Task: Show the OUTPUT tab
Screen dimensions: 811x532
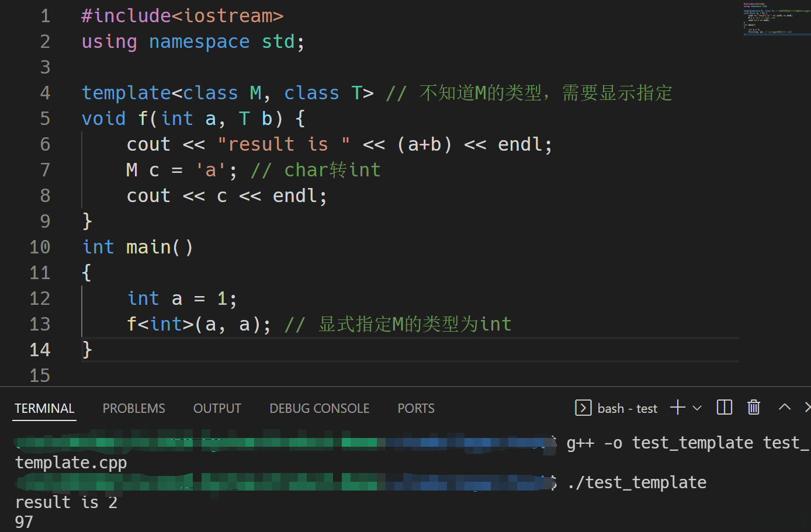Action: tap(217, 408)
